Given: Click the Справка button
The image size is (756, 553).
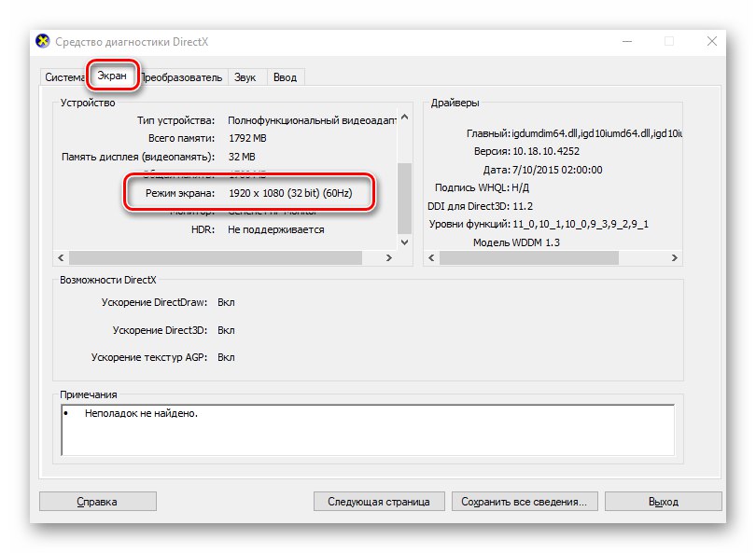Looking at the screenshot, I should point(99,501).
